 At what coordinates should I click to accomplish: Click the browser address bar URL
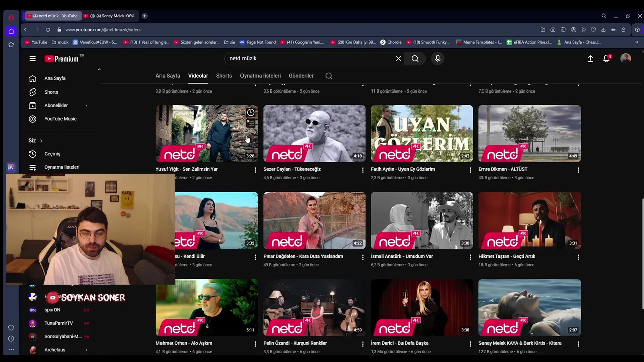(x=104, y=30)
